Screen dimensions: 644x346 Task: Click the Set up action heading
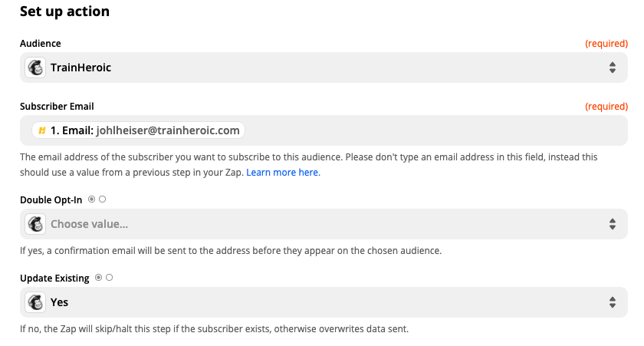tap(65, 12)
